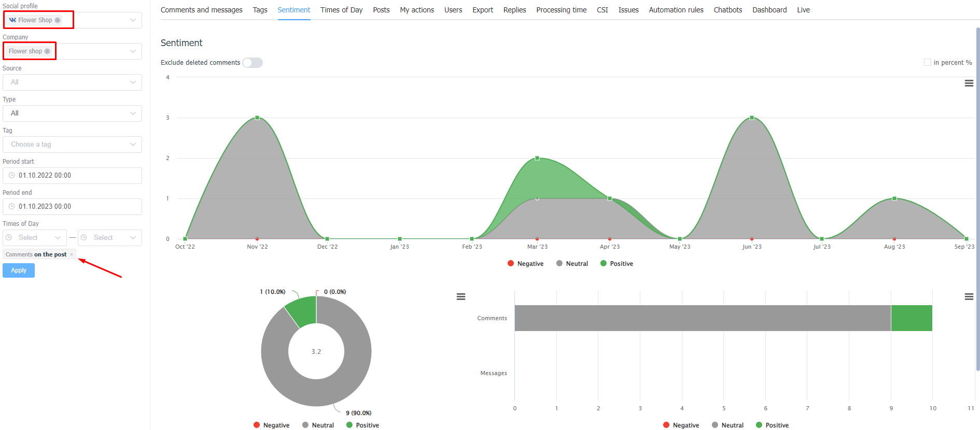
Task: Click the '0 (0.0%)' donut label
Action: tap(335, 292)
